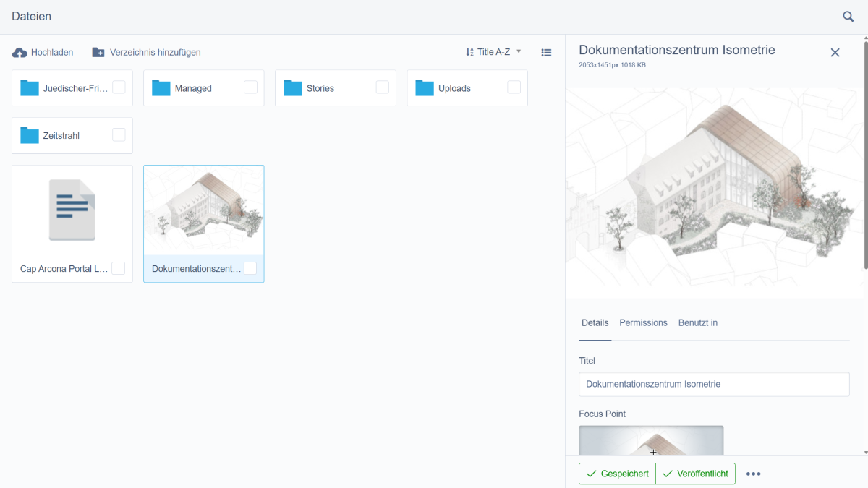
Task: Switch to list view icon
Action: tap(546, 53)
